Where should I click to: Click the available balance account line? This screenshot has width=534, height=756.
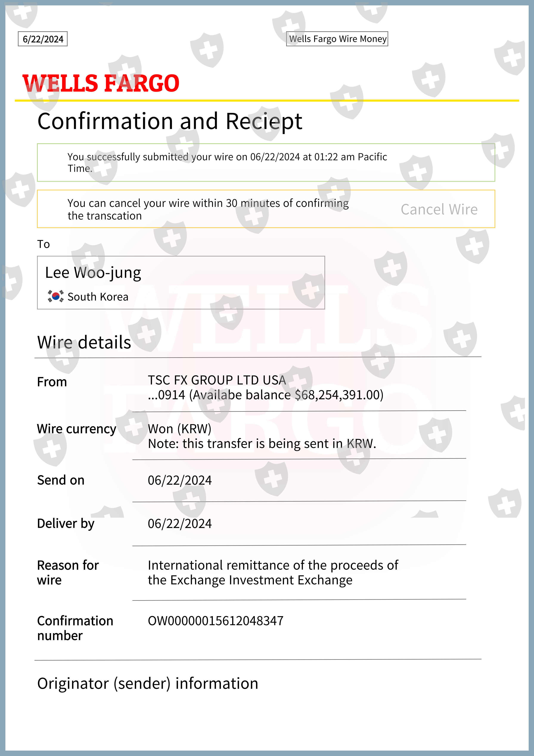(x=265, y=395)
